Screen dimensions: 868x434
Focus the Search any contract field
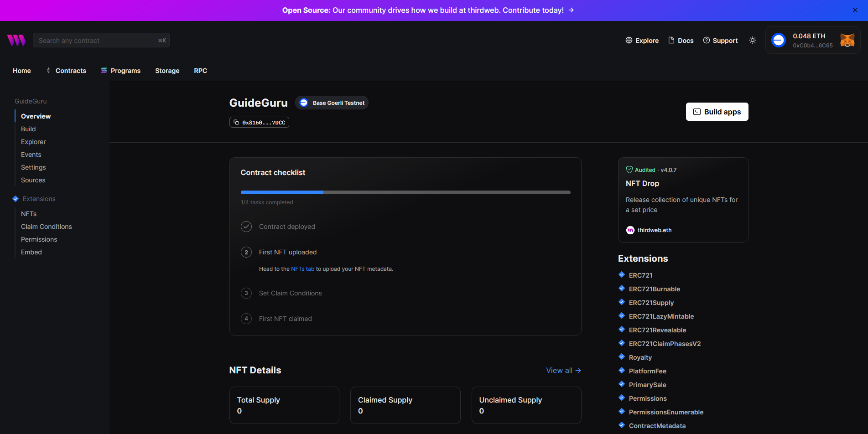pos(97,40)
